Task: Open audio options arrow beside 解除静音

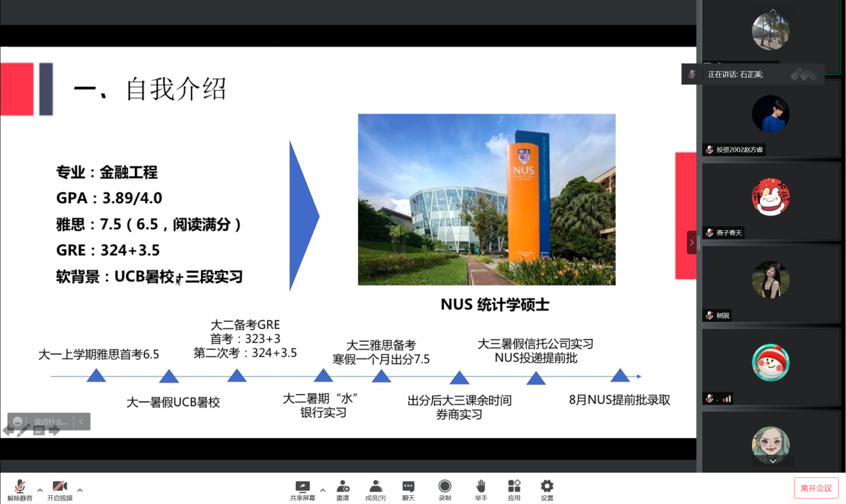Action: (x=40, y=490)
